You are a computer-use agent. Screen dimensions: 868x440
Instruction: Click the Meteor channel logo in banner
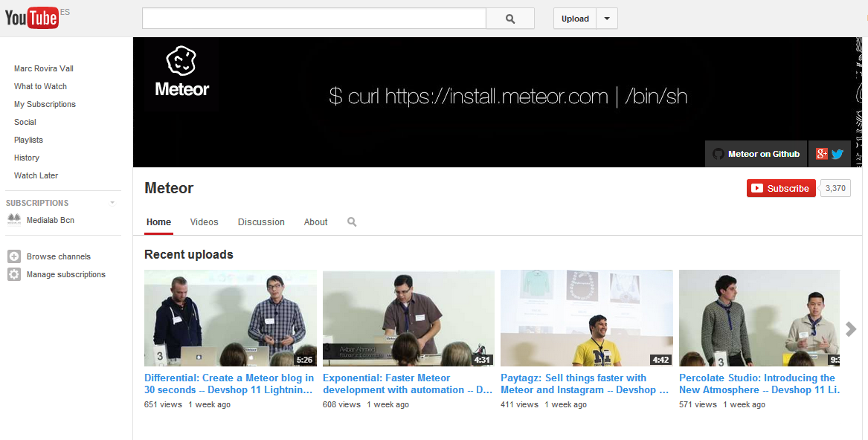click(181, 73)
